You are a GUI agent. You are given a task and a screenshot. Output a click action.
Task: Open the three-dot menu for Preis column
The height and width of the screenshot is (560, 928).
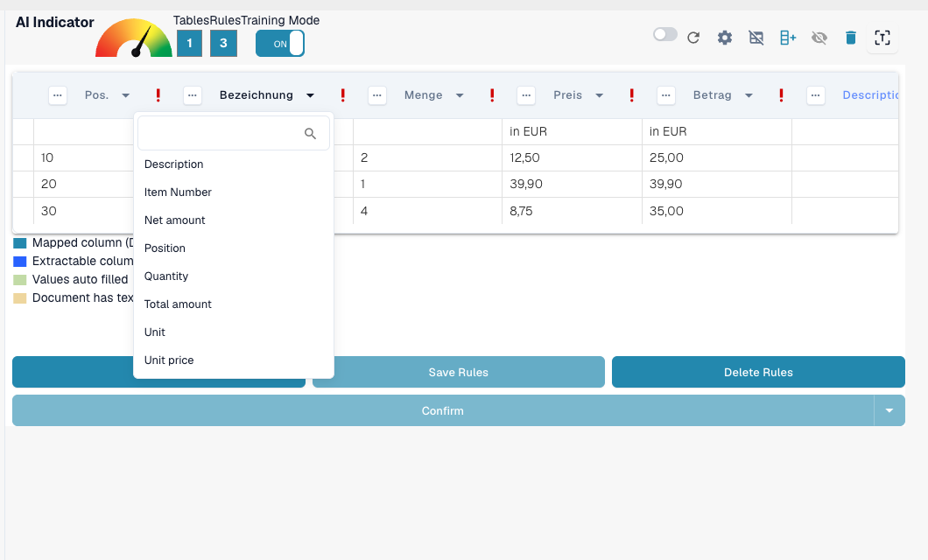click(526, 95)
